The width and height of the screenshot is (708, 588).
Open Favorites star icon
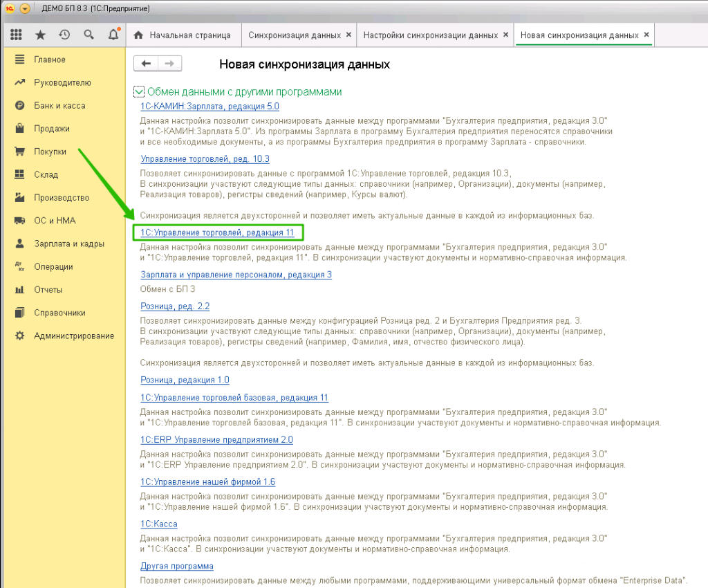(40, 35)
